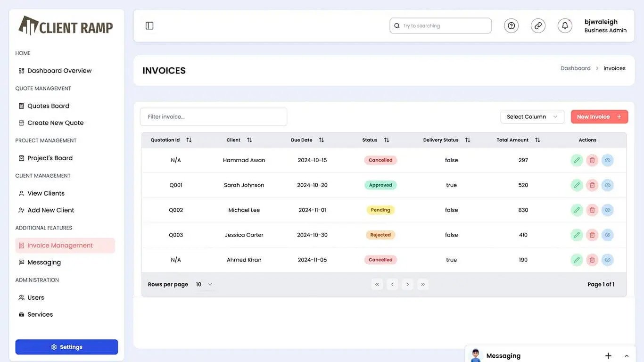Click due date 2024-11-01 cell
The image size is (644, 362).
pos(312,210)
